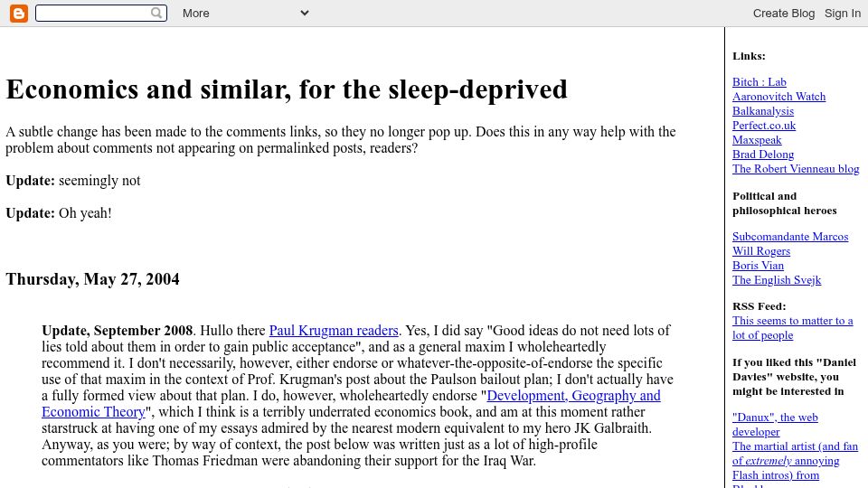
Task: Click the magnifier search icon in navbar
Action: [156, 13]
